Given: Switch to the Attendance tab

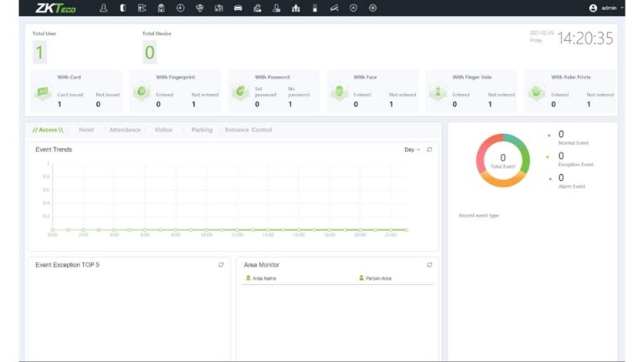Looking at the screenshot, I should click(125, 130).
